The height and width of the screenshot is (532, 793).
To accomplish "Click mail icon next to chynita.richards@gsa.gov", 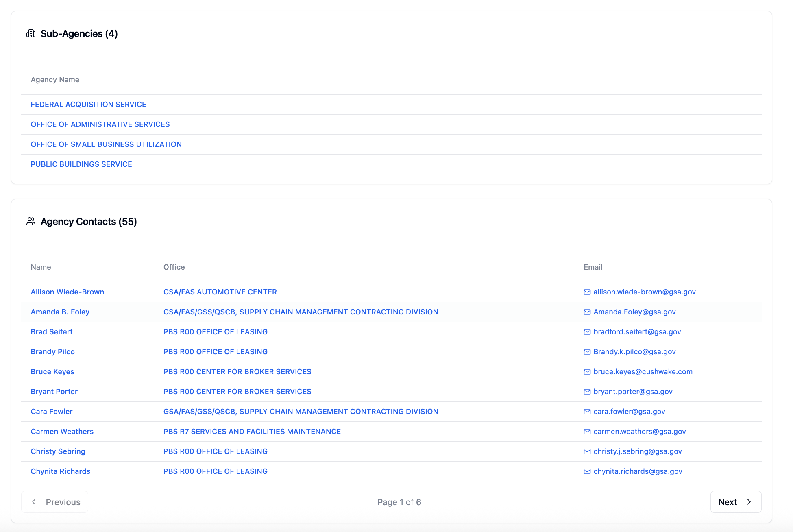I will coord(587,471).
